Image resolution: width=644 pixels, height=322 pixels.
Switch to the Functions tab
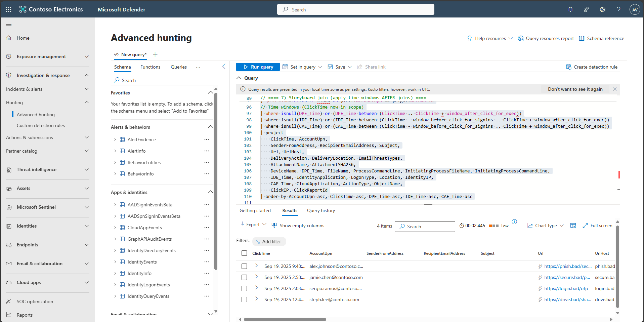coord(150,67)
